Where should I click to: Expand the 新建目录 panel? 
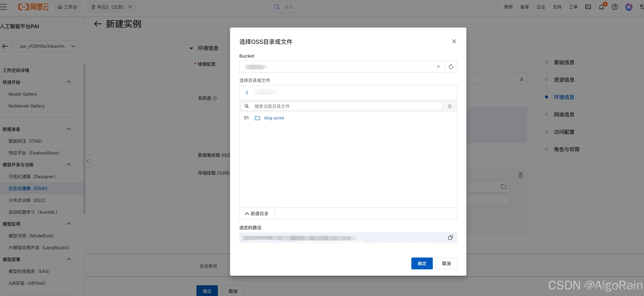coord(256,214)
